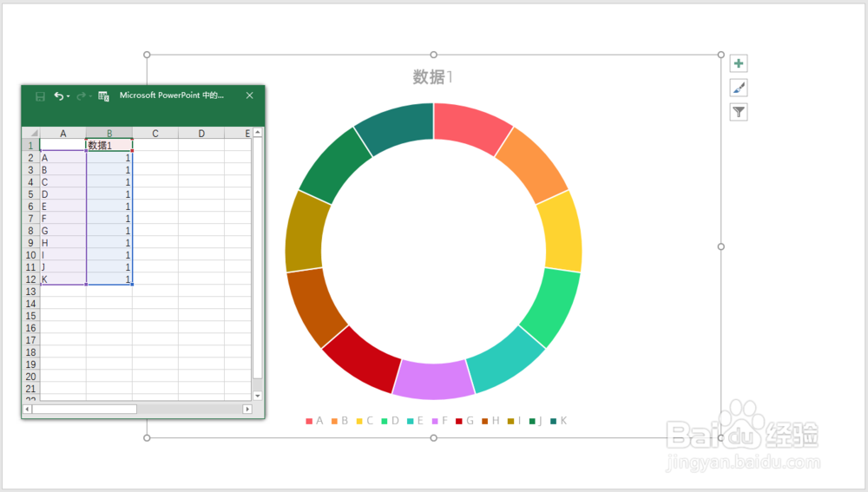Click cell A4 containing letter C
The height and width of the screenshot is (492, 868).
coord(63,182)
